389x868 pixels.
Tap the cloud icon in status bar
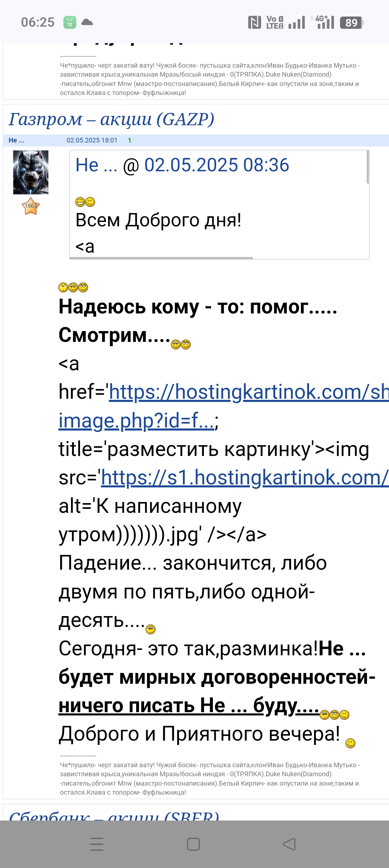point(87,22)
